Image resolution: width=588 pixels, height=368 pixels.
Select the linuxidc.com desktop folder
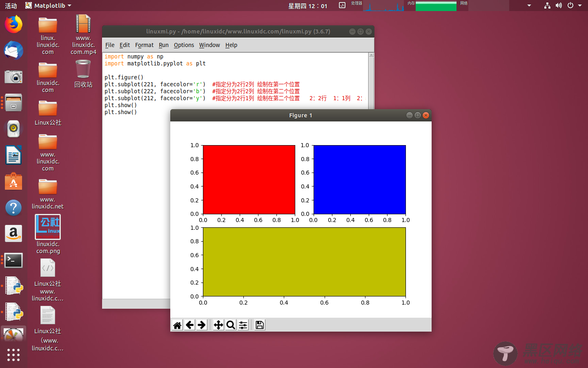pyautogui.click(x=48, y=77)
